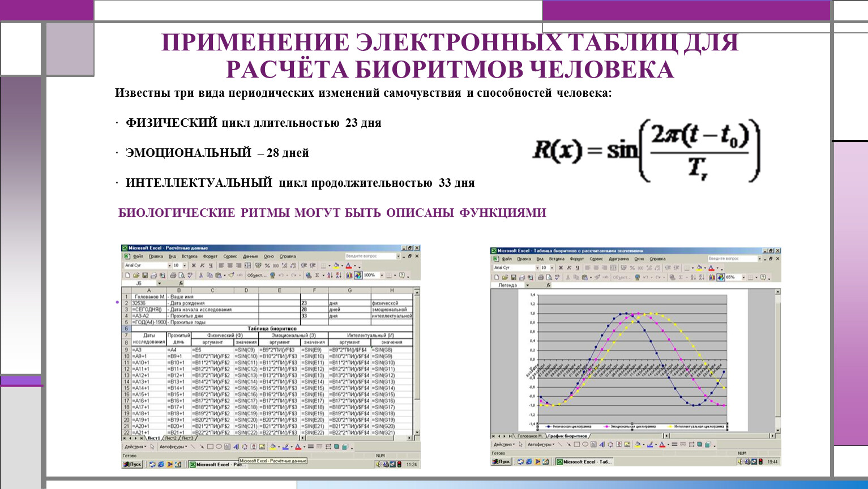The height and width of the screenshot is (489, 868).
Task: Click Cut scissors icon in left Excel window
Action: (200, 276)
